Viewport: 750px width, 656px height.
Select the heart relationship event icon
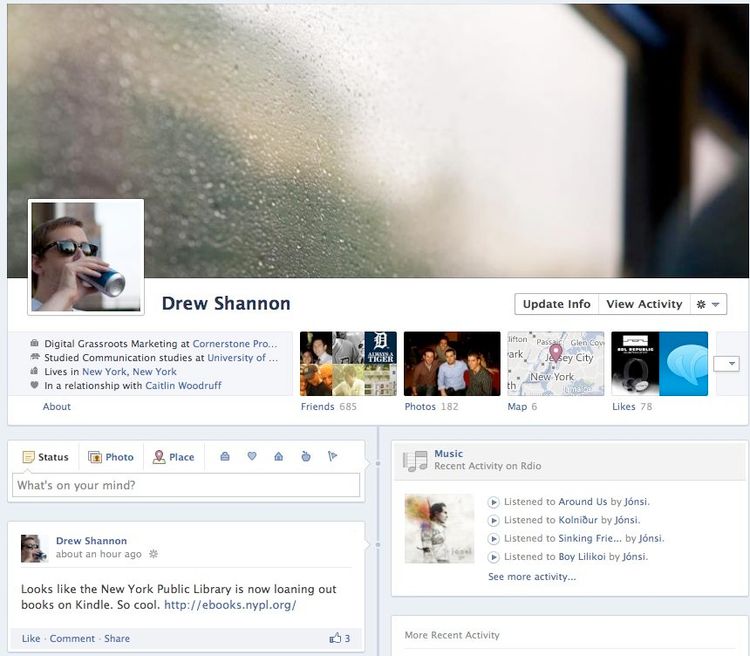(x=252, y=456)
